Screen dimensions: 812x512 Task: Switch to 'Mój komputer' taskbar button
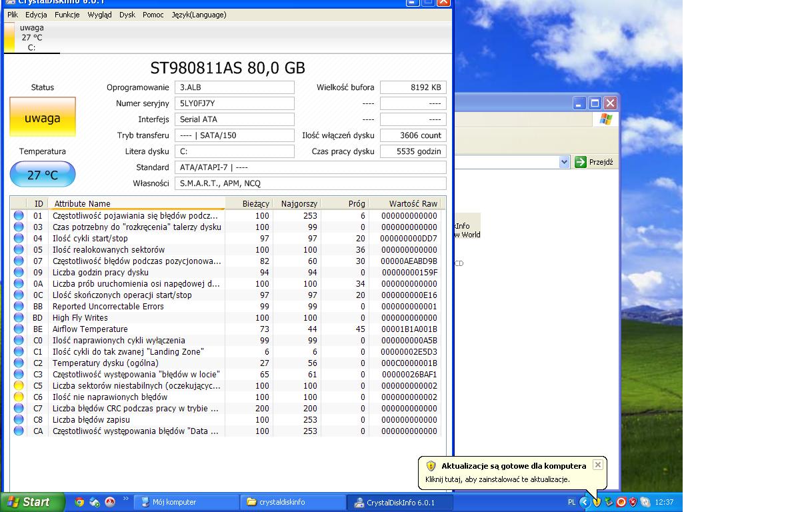tap(187, 502)
